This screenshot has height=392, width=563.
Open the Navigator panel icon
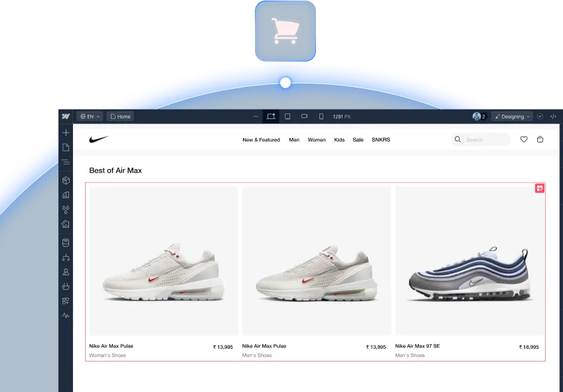point(66,162)
